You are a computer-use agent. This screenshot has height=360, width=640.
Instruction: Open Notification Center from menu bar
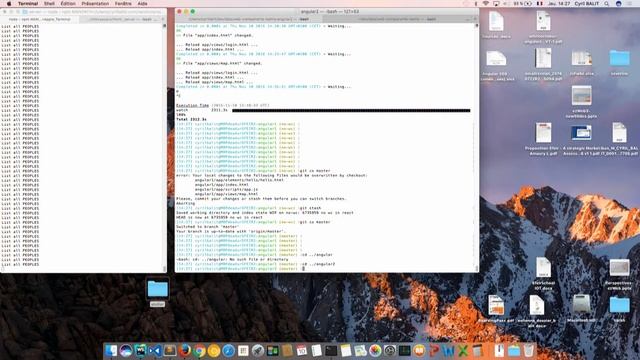pos(630,4)
